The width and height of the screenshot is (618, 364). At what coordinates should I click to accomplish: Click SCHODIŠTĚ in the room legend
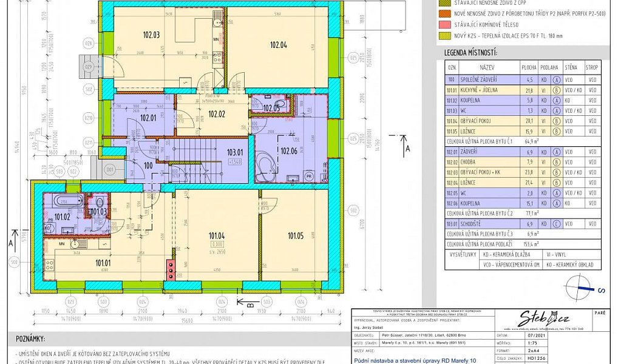(x=470, y=224)
